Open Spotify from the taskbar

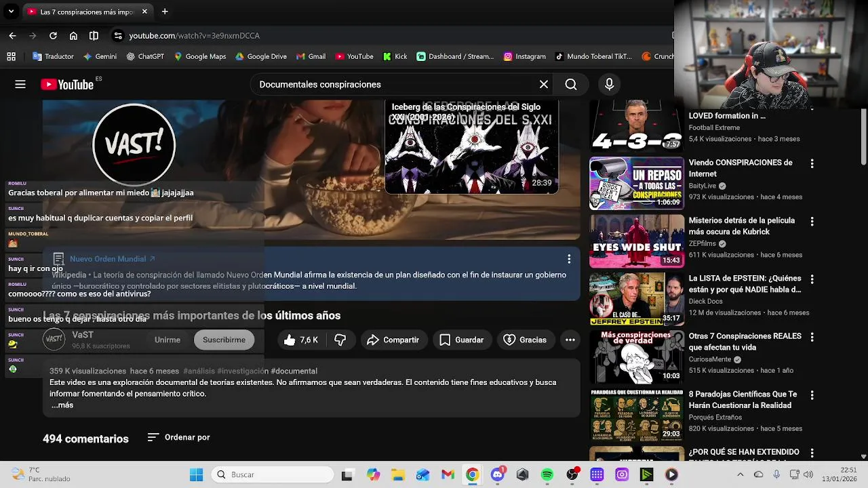click(x=547, y=474)
